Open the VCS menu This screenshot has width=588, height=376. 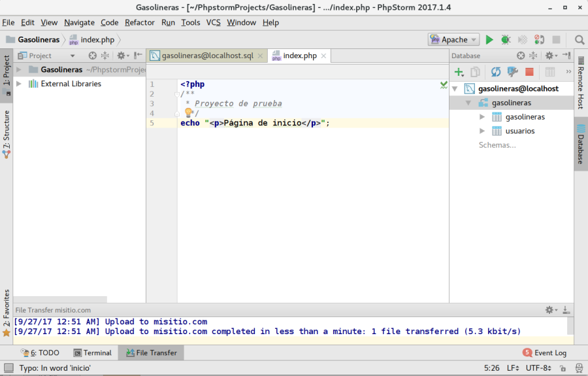click(214, 22)
